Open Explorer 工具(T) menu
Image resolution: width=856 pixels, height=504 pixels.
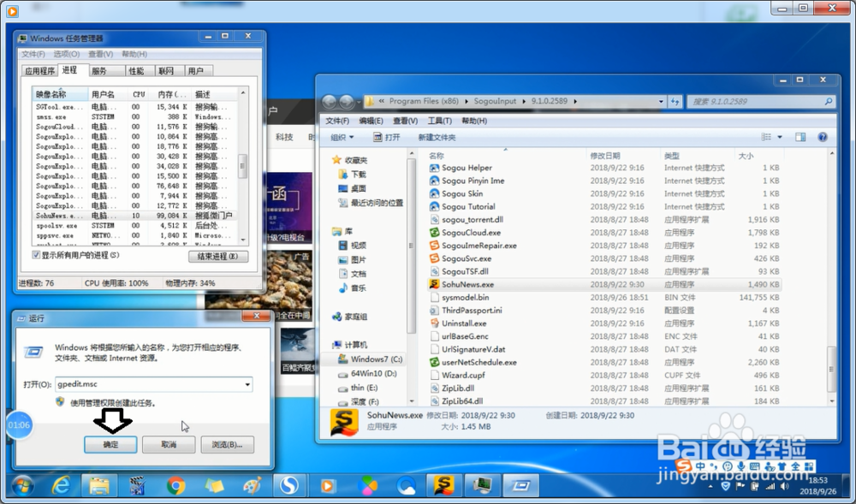[x=439, y=121]
